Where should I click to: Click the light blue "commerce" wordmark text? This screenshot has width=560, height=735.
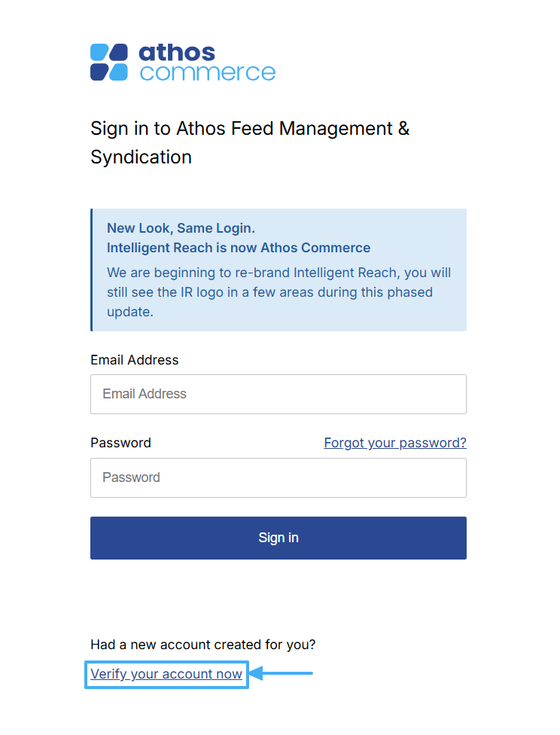click(208, 73)
